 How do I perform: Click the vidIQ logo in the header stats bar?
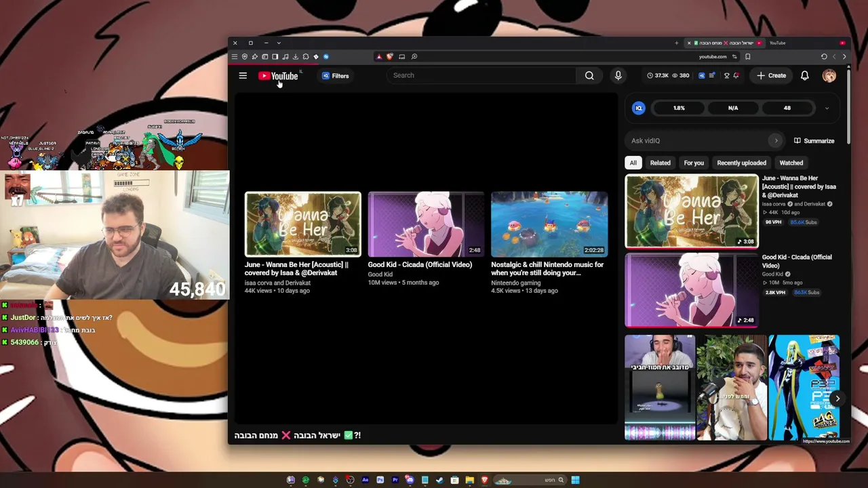click(x=701, y=76)
